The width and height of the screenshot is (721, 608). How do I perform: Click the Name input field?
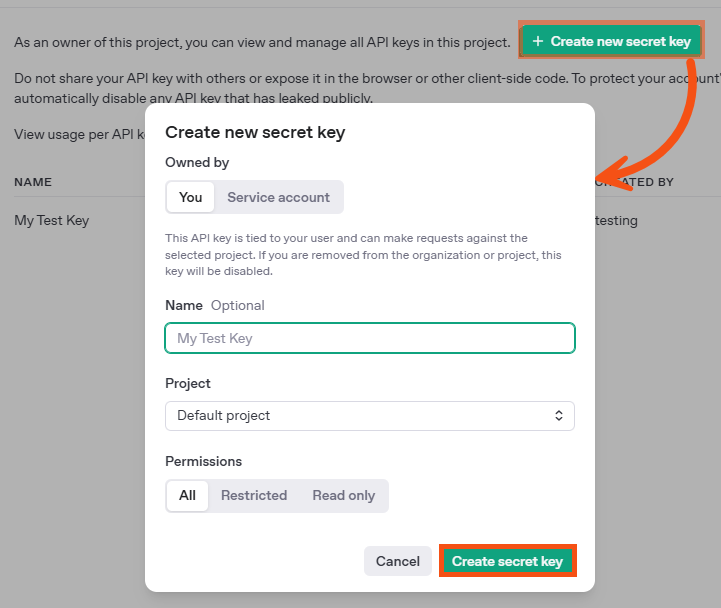(x=370, y=338)
